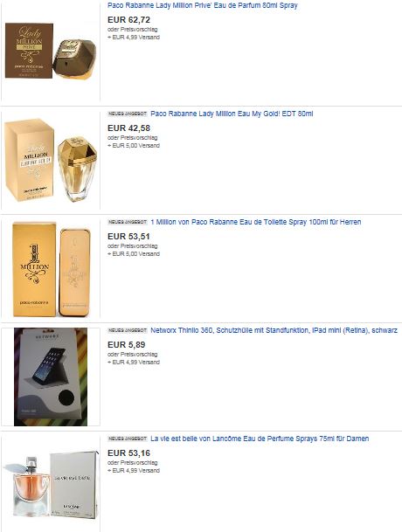Click Lady Million Prive product thumbnail
This screenshot has width=402, height=532.
[51, 51]
